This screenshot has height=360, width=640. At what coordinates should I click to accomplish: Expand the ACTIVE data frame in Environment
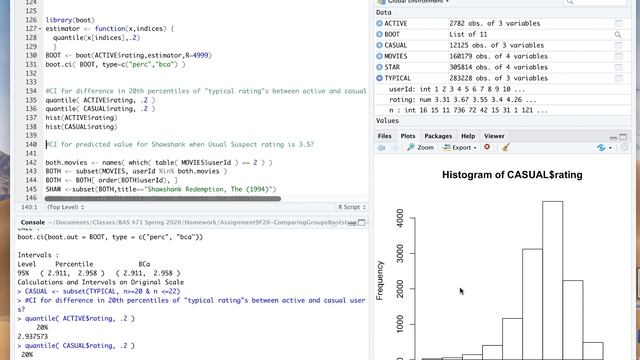click(379, 24)
